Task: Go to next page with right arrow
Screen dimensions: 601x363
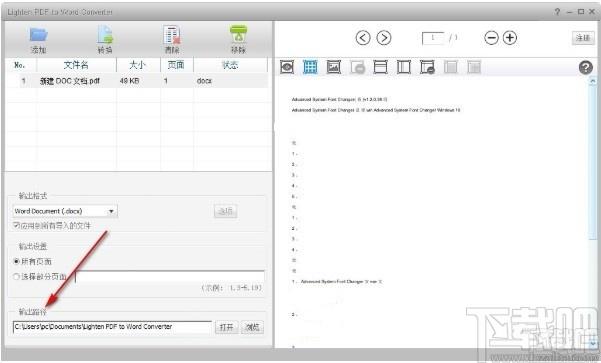Action: click(384, 38)
